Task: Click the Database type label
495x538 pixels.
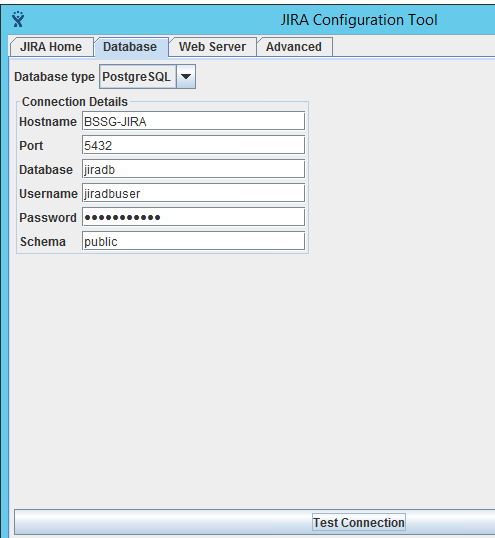Action: click(54, 77)
